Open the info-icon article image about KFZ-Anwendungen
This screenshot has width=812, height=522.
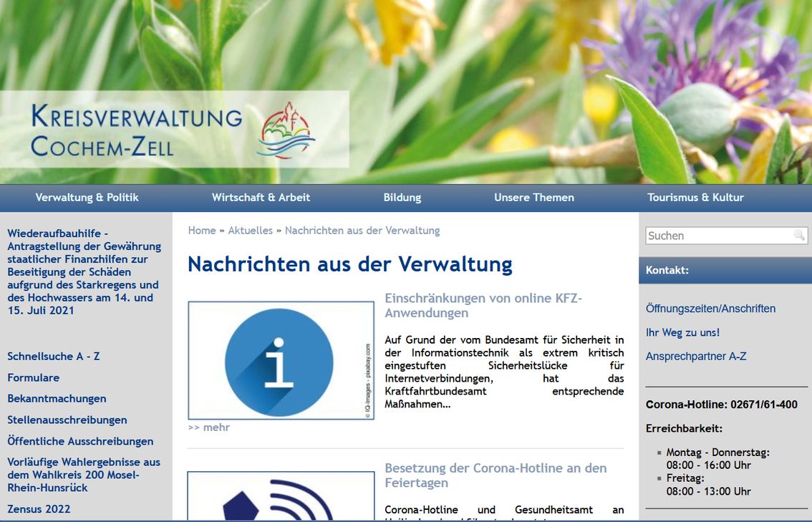[281, 357]
